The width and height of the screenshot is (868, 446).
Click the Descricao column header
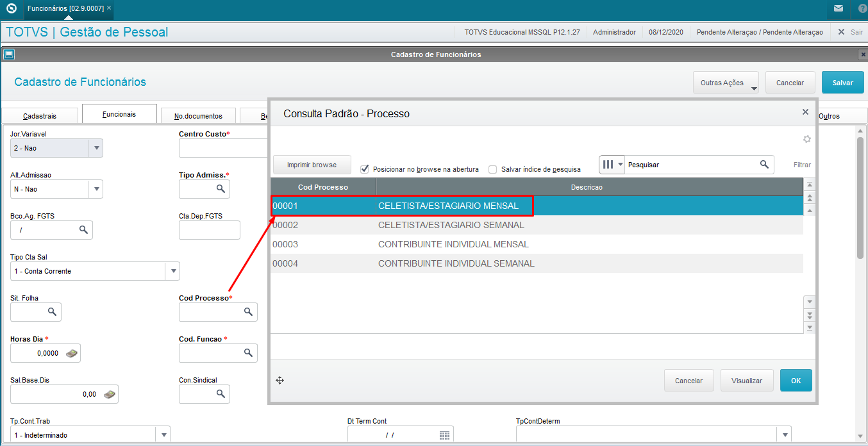[x=590, y=187]
